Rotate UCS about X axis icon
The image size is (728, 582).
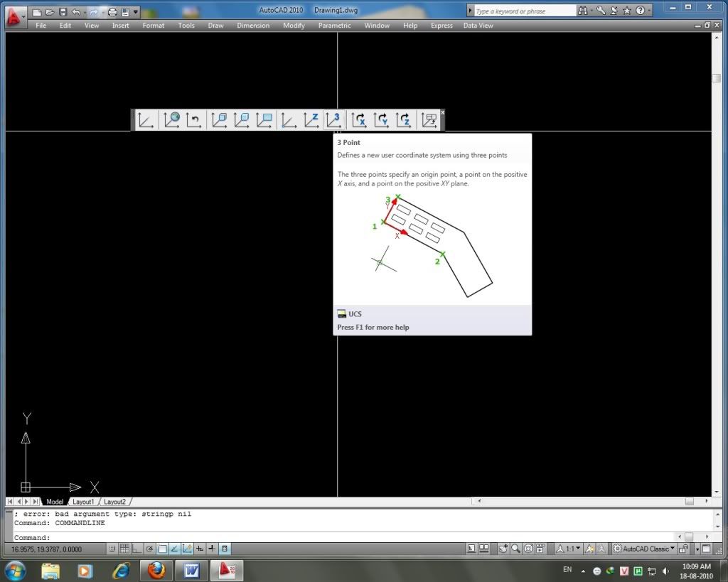point(359,120)
